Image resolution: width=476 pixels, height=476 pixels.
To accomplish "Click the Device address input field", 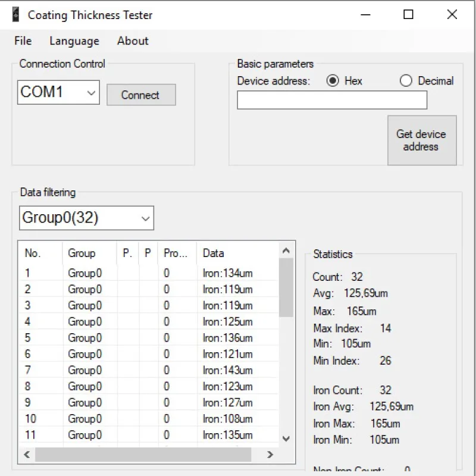I will 331,100.
